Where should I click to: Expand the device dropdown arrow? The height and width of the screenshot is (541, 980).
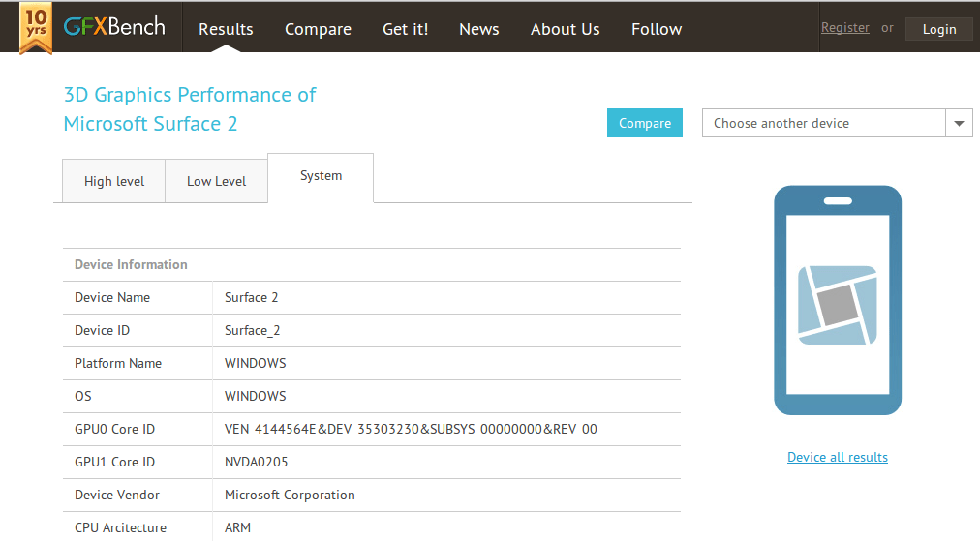pos(960,123)
